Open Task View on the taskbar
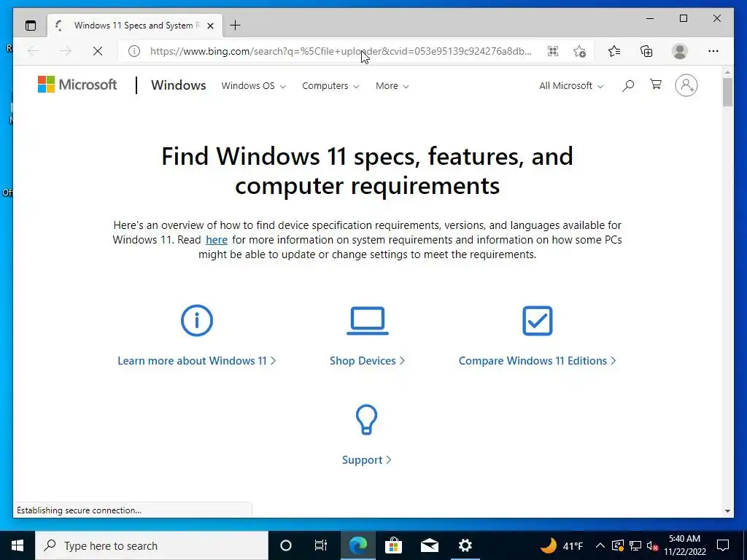 [x=321, y=545]
